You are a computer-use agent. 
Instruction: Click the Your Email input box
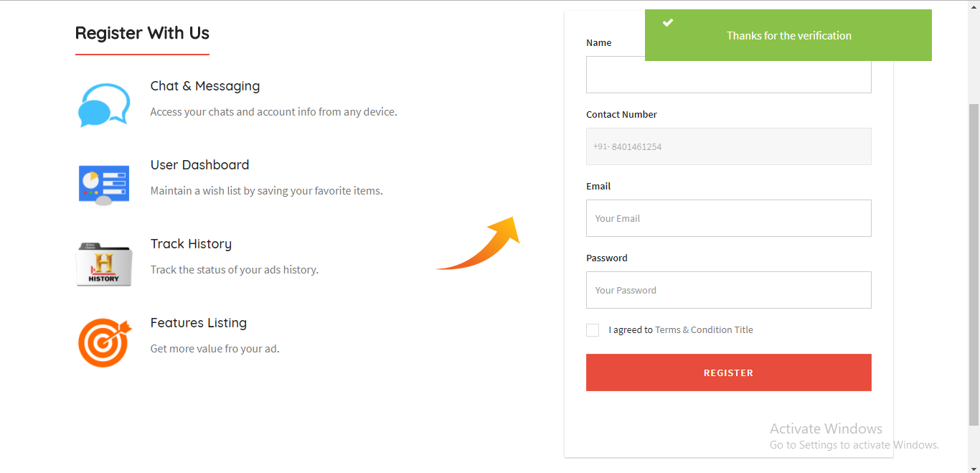pyautogui.click(x=728, y=218)
